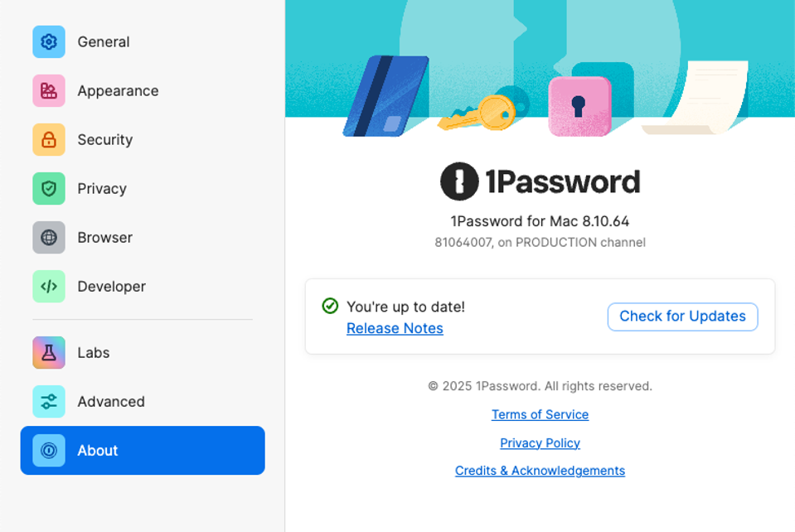View the Terms of Service
Screen dimensions: 795x532
[540, 414]
